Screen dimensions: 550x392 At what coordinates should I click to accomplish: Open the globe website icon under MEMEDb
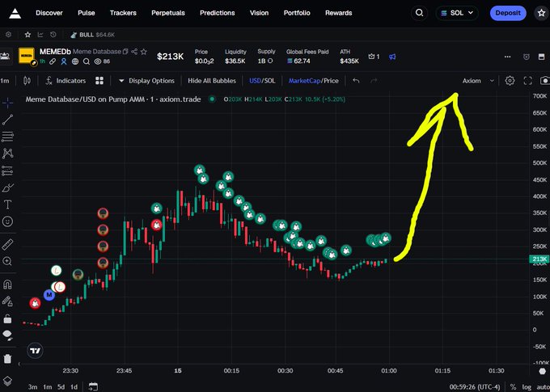[x=75, y=61]
